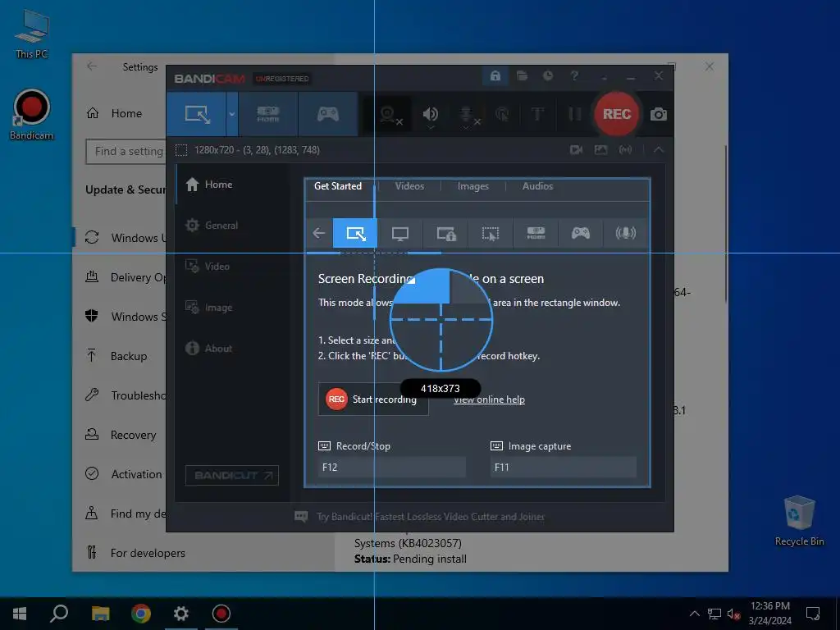Open the View online help link
Screen dimensions: 840x630
tap(489, 399)
